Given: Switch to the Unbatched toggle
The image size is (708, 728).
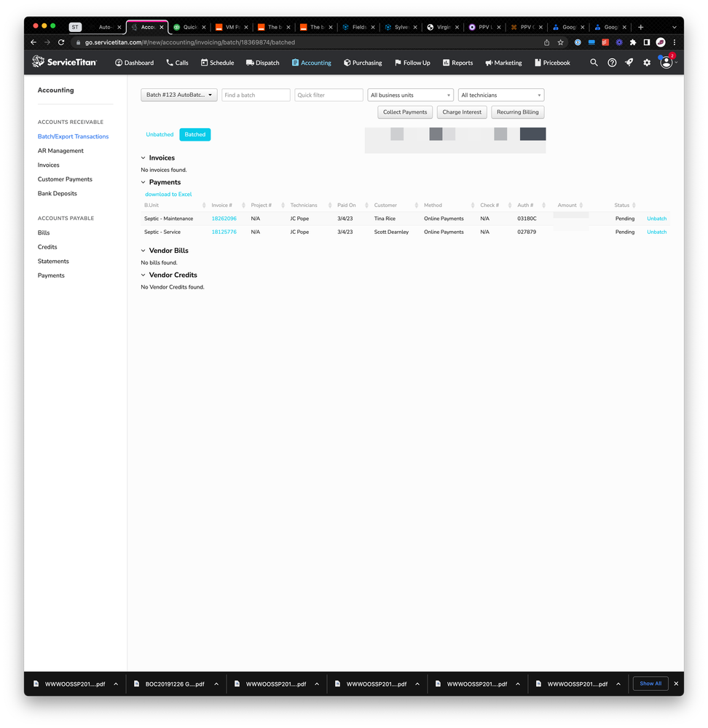Looking at the screenshot, I should (160, 135).
